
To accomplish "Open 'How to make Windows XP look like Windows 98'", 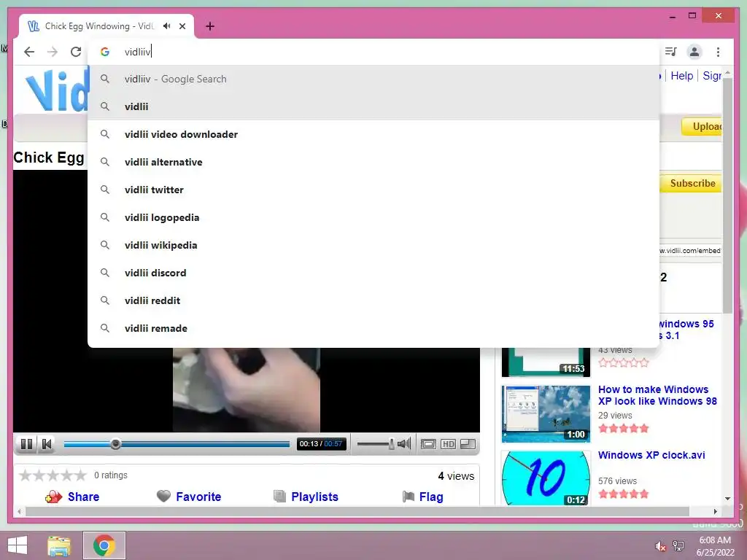I will click(657, 395).
